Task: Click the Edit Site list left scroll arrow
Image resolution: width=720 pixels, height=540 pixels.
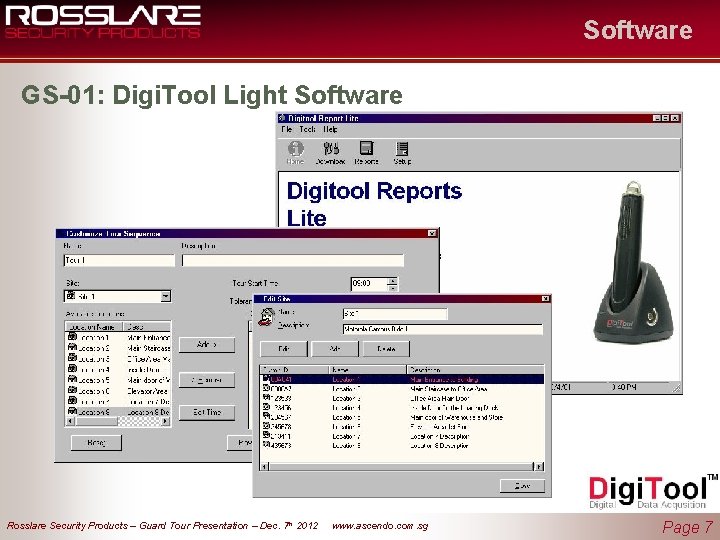Action: pos(264,467)
